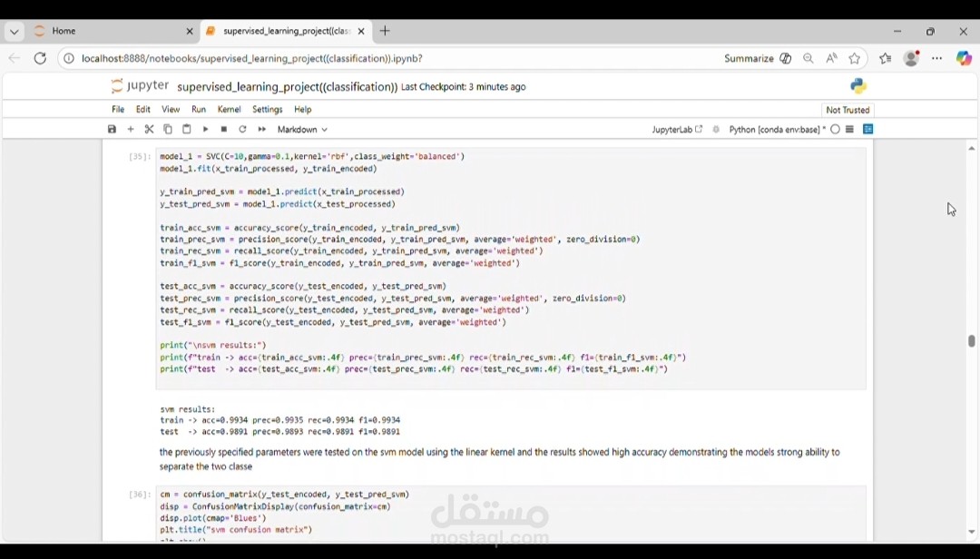This screenshot has height=559, width=980.
Task: Restart kernel and run all cells icon
Action: click(262, 130)
